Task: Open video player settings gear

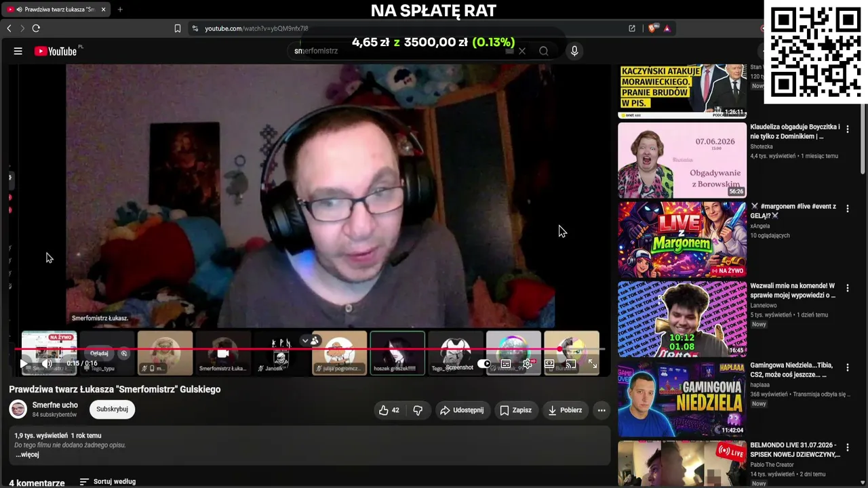Action: [x=528, y=364]
